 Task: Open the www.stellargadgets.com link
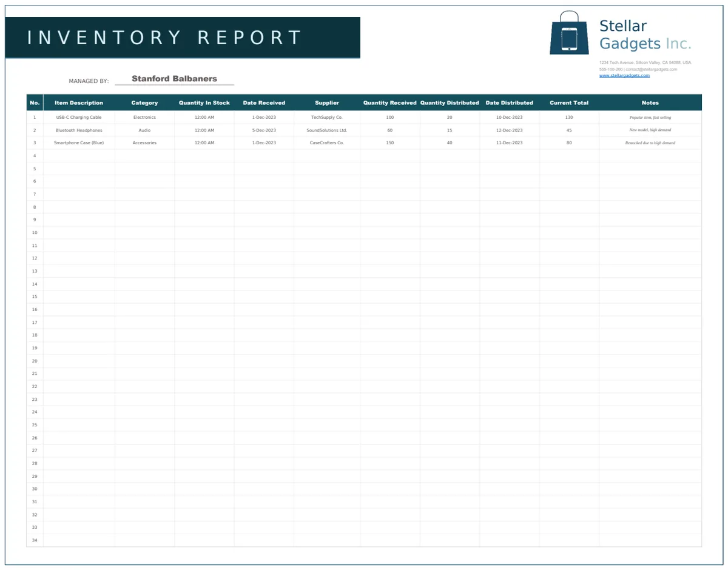pyautogui.click(x=624, y=75)
